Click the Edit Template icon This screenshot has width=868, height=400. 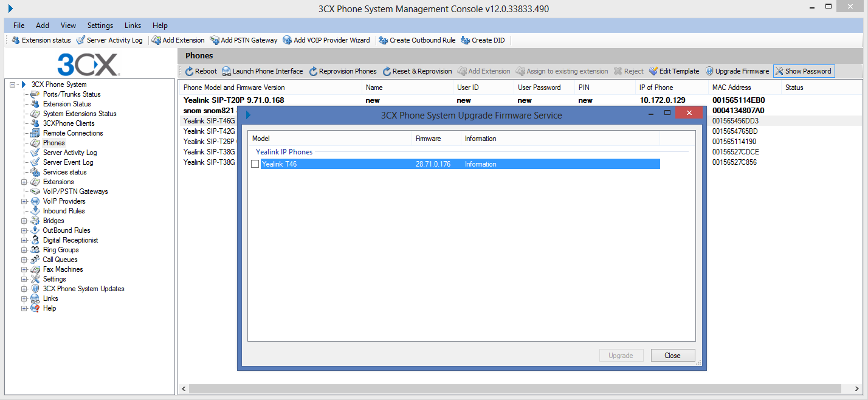[x=653, y=71]
